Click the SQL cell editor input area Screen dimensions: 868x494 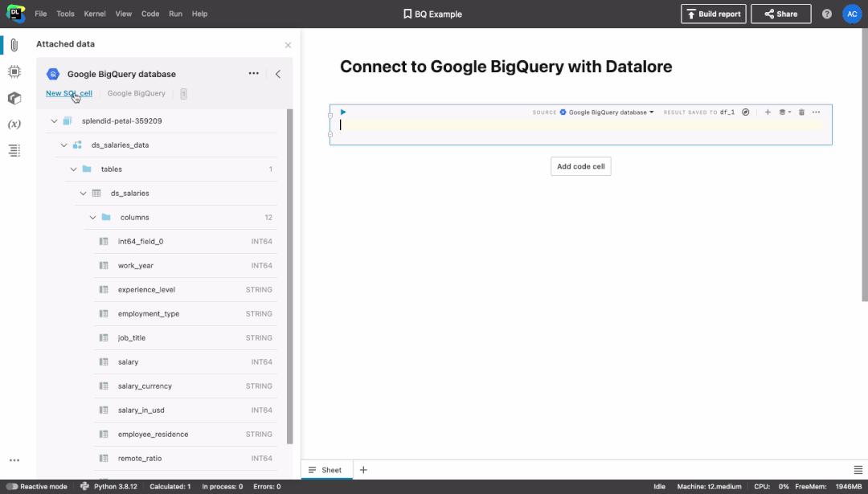pos(581,125)
